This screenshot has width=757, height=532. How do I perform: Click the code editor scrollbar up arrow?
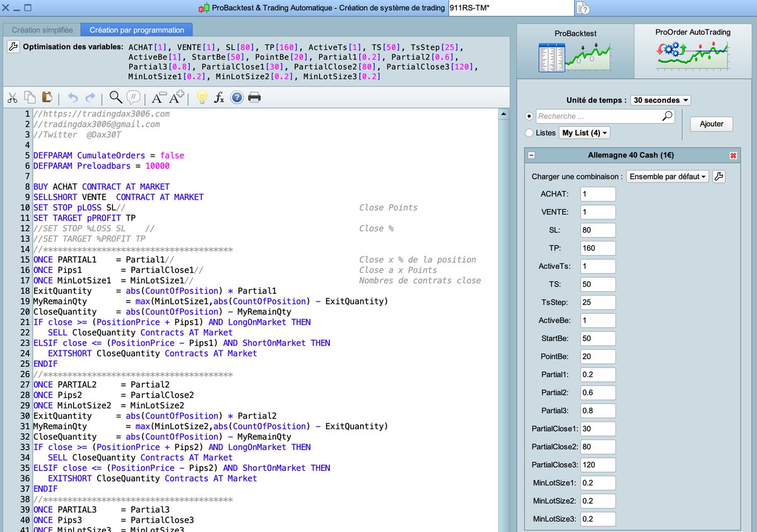[x=504, y=114]
